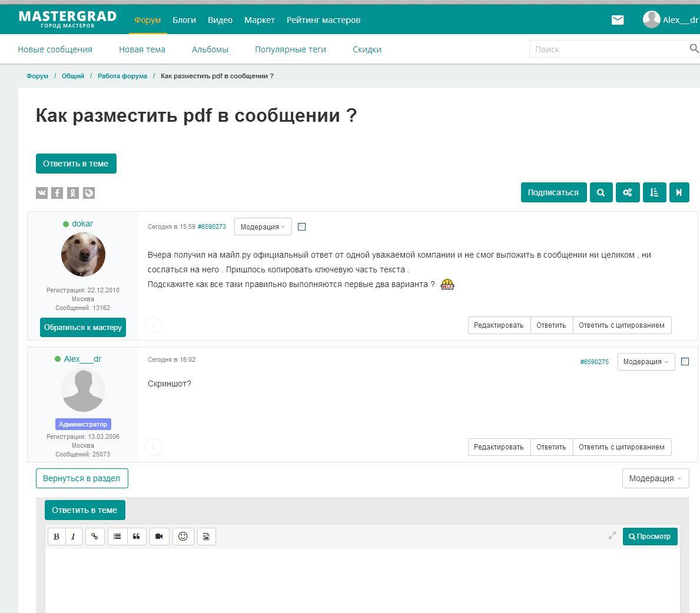Open the Блоги menu item
Screen dimensions: 700x613
tap(184, 20)
